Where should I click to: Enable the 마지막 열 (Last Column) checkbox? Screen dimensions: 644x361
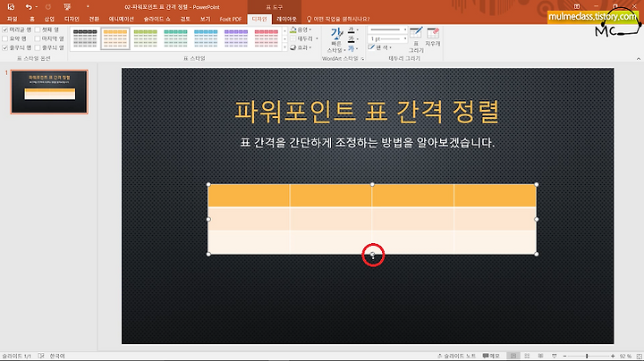point(38,38)
